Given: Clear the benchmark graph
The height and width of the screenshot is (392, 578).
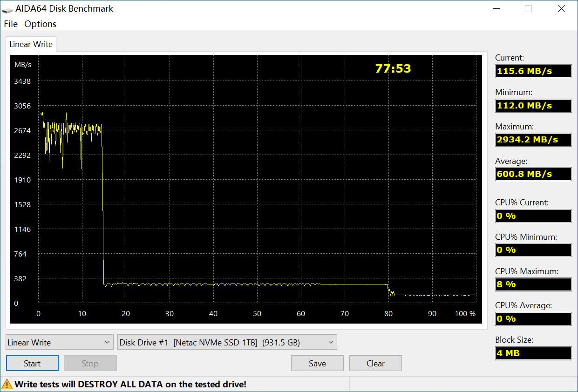Looking at the screenshot, I should pos(375,363).
